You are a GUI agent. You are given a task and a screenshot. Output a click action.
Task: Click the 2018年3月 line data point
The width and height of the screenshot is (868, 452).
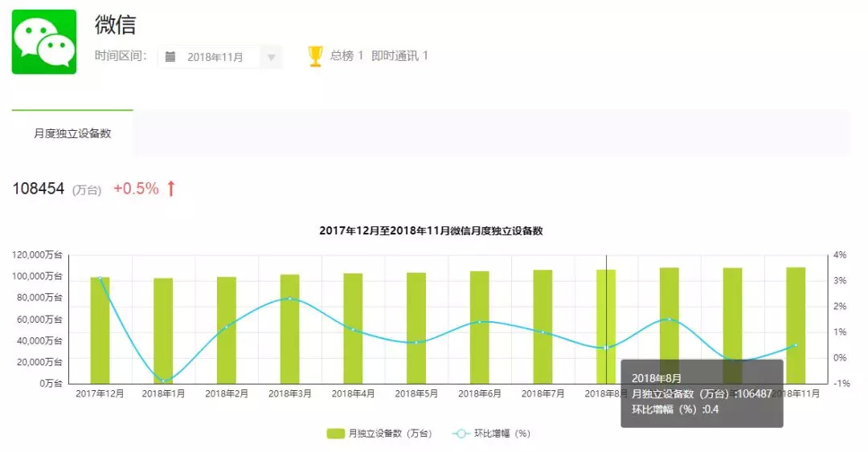289,299
